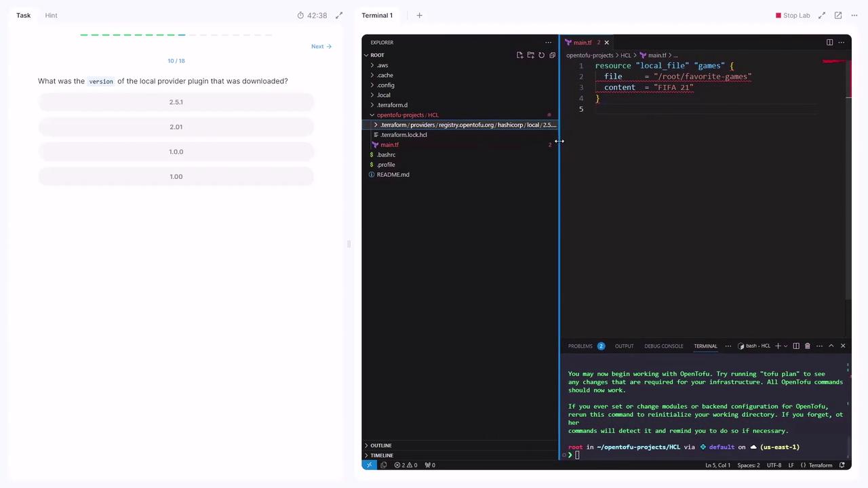Click the Stop Lab button
This screenshot has height=488, width=868.
pos(793,15)
